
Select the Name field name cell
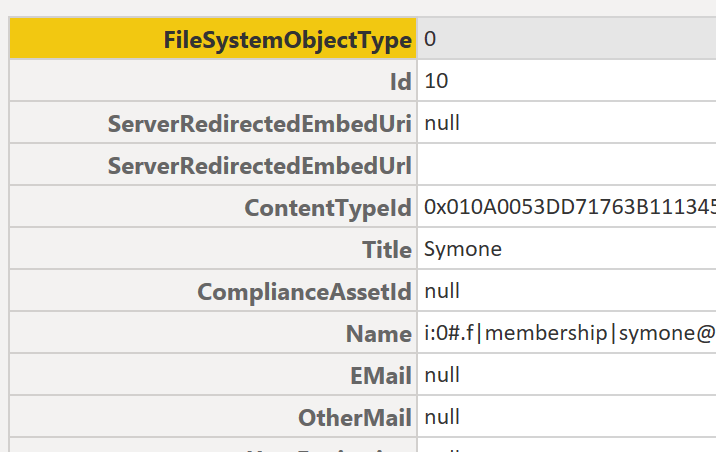(x=378, y=334)
